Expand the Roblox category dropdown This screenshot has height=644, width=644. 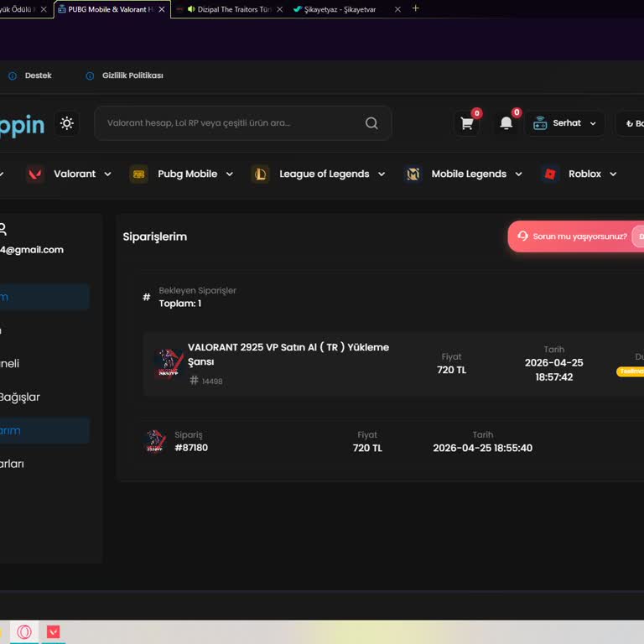[x=613, y=174]
